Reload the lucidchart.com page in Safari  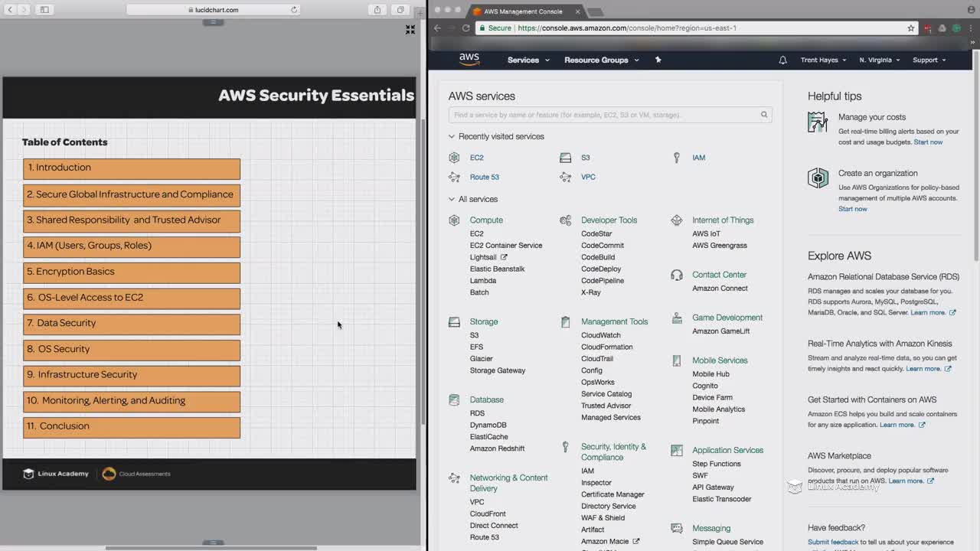294,10
